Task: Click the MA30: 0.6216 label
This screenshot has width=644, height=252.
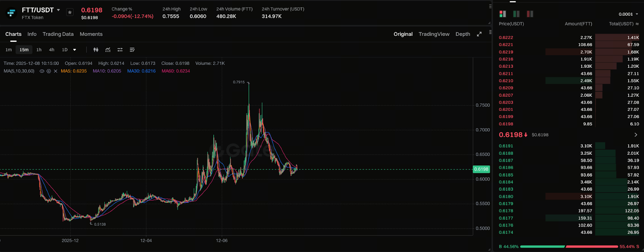Action: (141, 71)
